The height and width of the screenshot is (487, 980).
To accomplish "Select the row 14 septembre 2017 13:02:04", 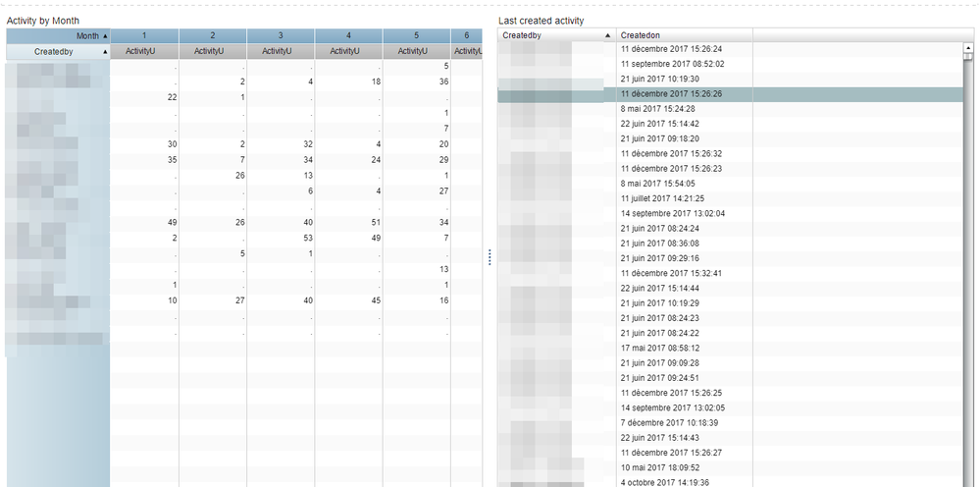I will [731, 214].
